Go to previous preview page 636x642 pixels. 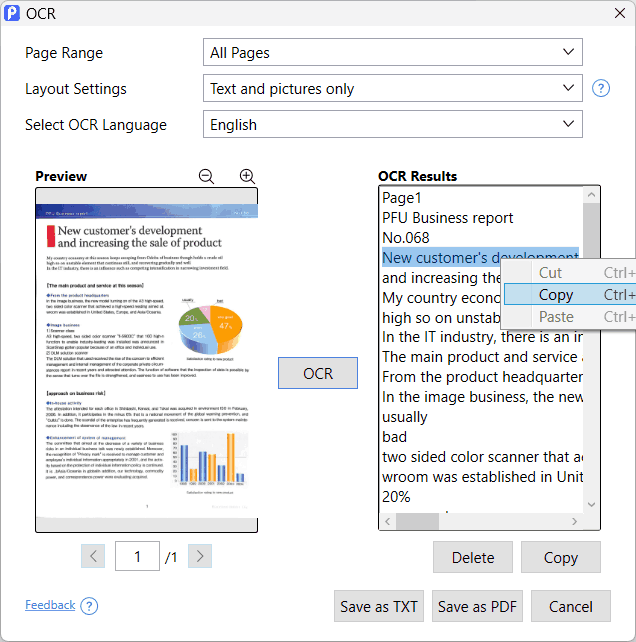(x=93, y=556)
